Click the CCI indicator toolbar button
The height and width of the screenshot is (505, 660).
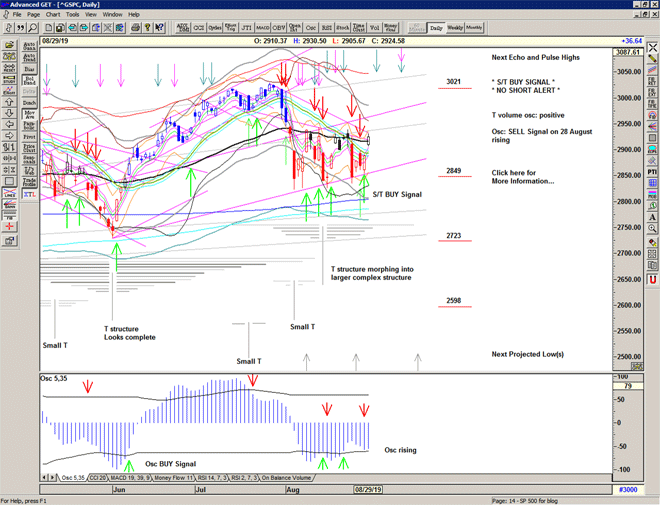pos(197,28)
